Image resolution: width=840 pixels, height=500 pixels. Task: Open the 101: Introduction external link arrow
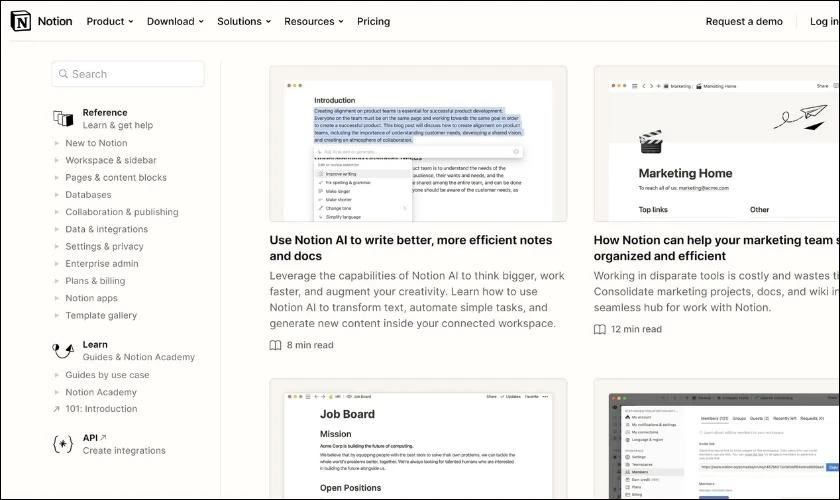(56, 409)
